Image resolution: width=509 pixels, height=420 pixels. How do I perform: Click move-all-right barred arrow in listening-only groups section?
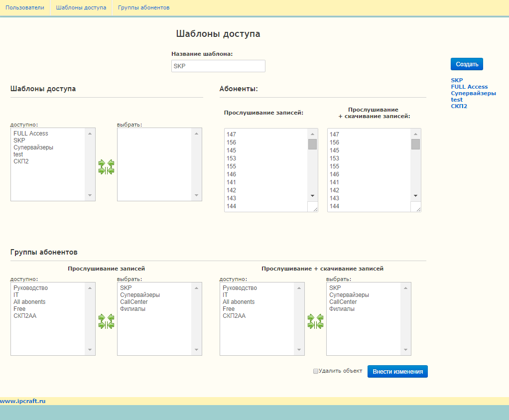102,325
